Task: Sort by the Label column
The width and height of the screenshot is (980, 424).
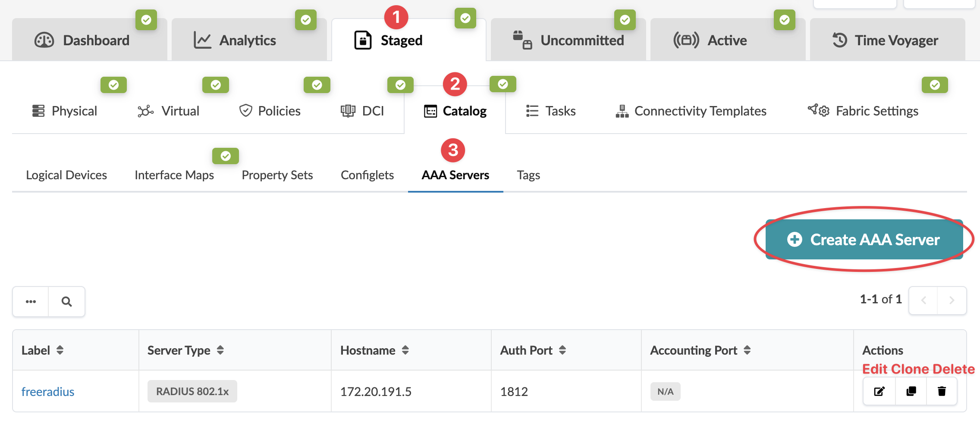Action: 60,350
